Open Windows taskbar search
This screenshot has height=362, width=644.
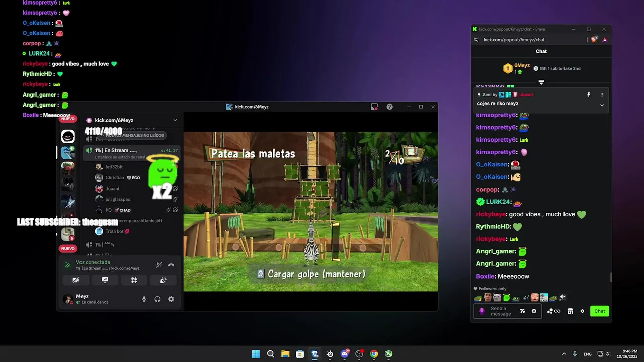271,354
